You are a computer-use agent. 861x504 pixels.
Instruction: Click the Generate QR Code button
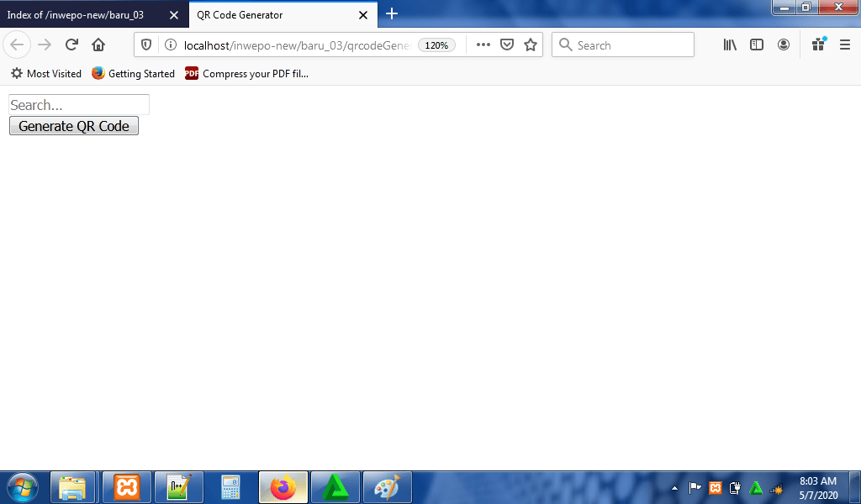(x=74, y=126)
